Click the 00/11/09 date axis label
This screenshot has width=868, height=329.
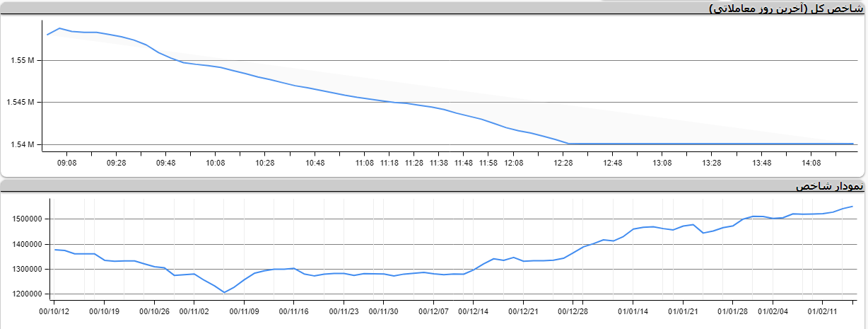[245, 311]
